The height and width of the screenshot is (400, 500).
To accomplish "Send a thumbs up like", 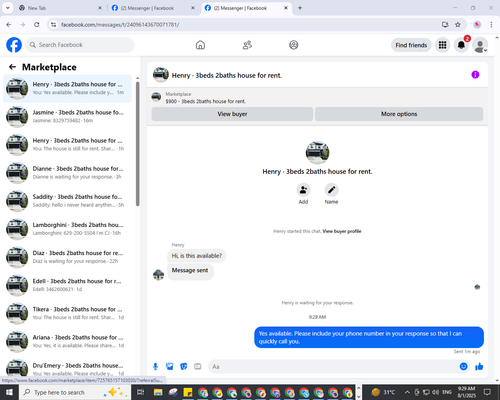I will (479, 367).
